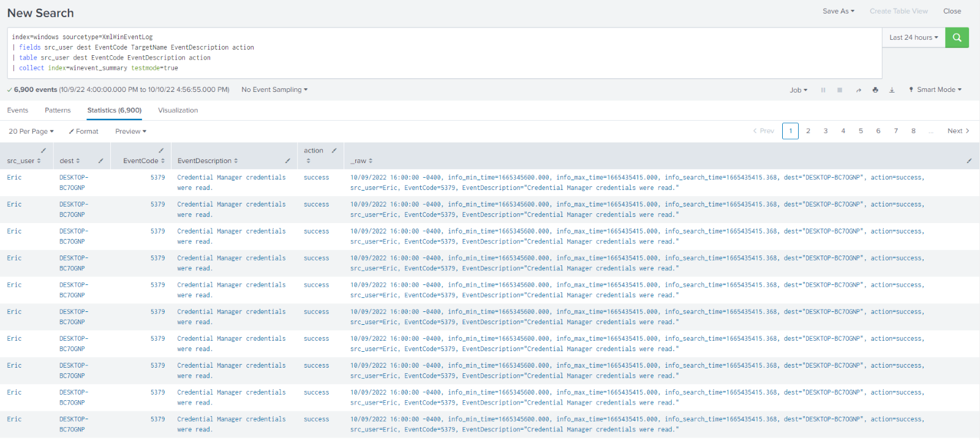This screenshot has width=980, height=440.
Task: Sort table by _raw column
Action: coord(361,161)
